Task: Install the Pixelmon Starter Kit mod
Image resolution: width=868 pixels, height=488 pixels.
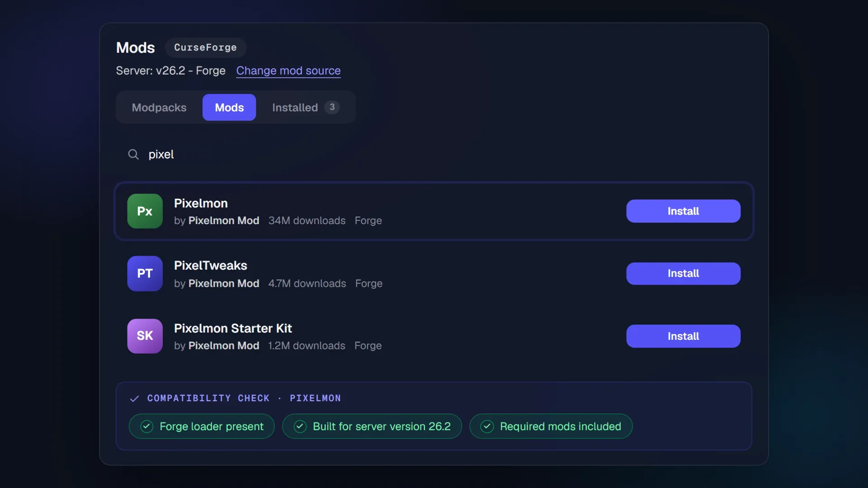Action: point(683,336)
